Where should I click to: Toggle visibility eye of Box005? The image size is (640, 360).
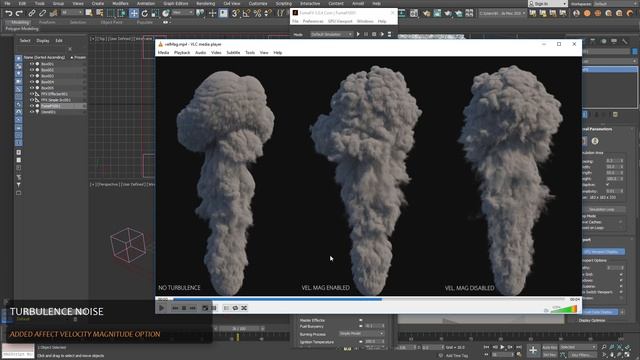[x=32, y=88]
